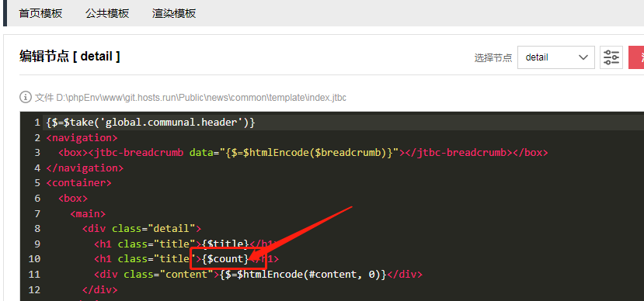This screenshot has height=301, width=644.
Task: Click the main tag on line 7
Action: [x=88, y=213]
